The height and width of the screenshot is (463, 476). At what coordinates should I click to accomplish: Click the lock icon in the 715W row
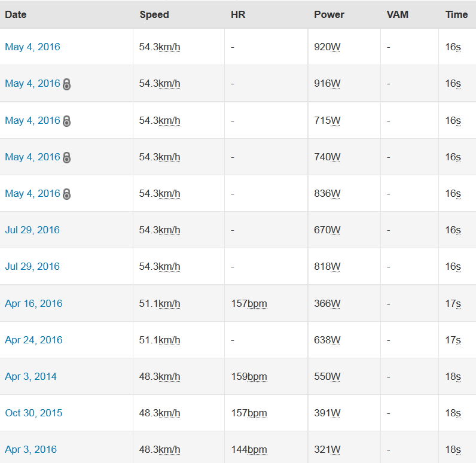[x=67, y=121]
